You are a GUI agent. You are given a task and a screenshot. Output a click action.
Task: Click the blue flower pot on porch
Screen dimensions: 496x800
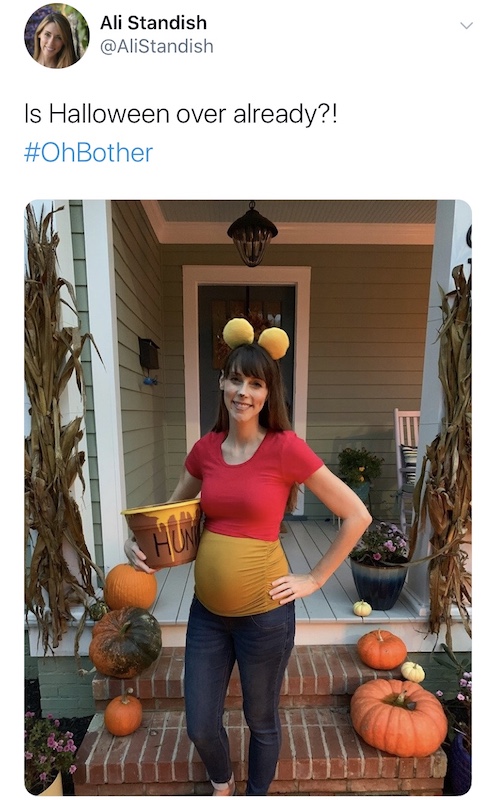point(379,584)
